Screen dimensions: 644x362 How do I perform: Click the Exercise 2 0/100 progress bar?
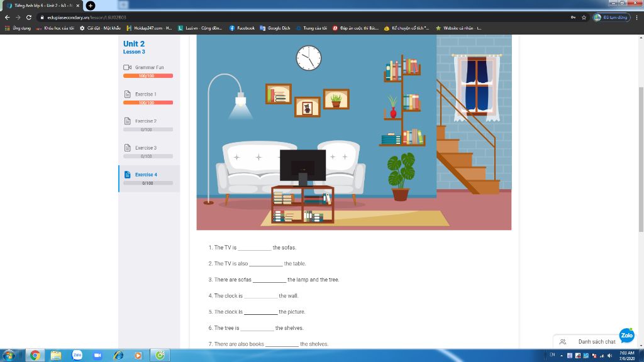point(148,129)
